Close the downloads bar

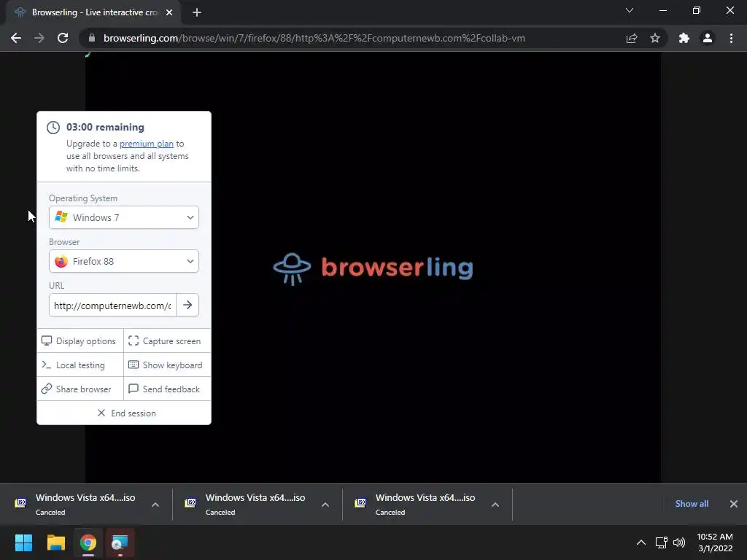tap(734, 504)
